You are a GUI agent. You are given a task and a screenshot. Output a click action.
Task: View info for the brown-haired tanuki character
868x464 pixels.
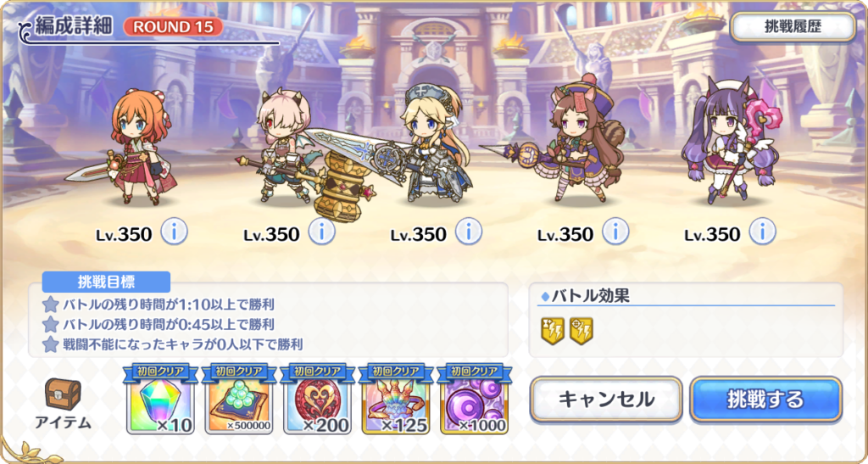(615, 232)
